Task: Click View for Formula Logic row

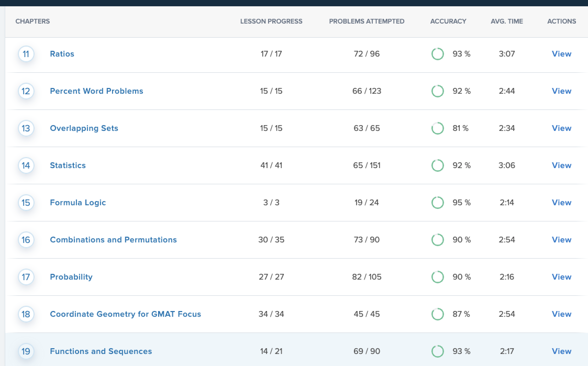Action: 561,203
